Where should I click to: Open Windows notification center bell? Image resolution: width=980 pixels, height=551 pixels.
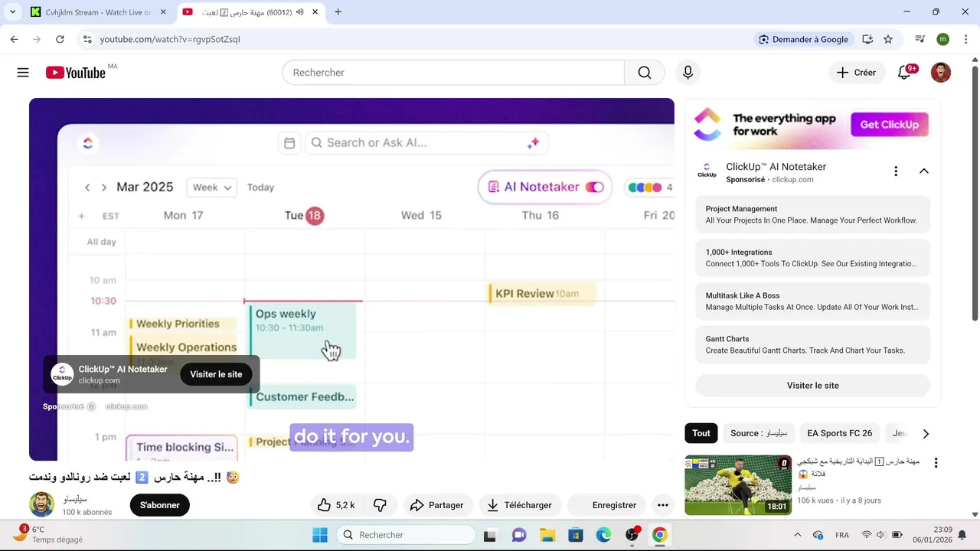[x=962, y=535]
